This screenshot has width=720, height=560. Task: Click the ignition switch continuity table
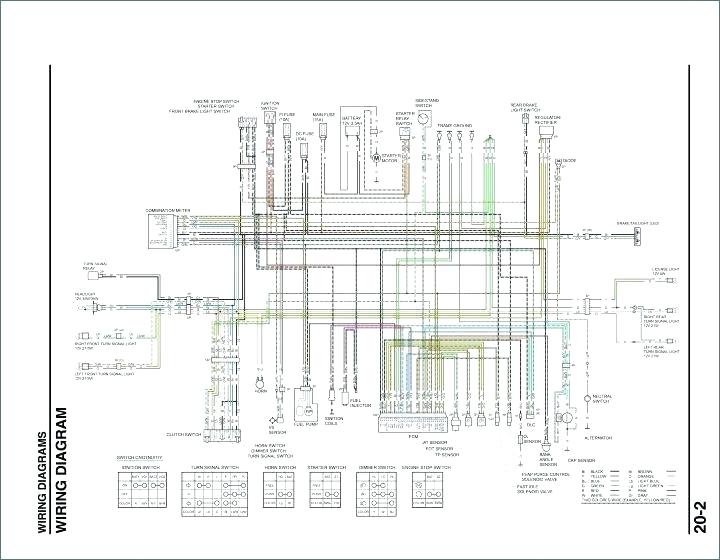click(142, 489)
